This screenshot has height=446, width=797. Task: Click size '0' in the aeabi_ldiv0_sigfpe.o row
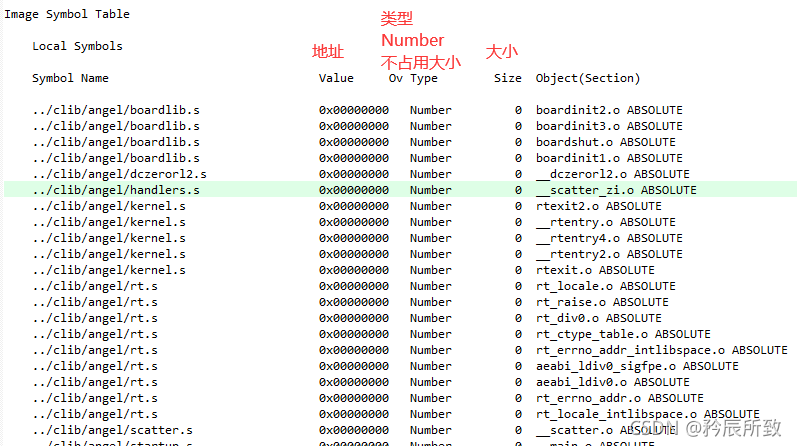pos(518,367)
